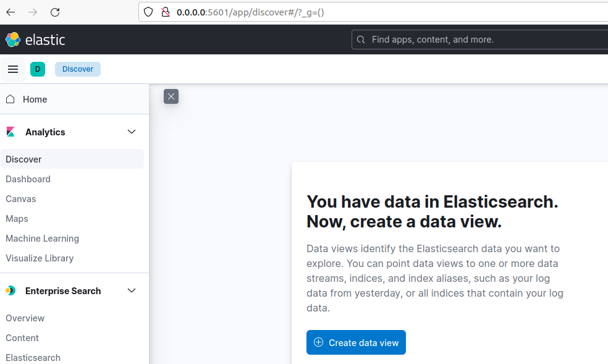The image size is (608, 364).
Task: Open Machine Learning in the sidebar
Action: pyautogui.click(x=42, y=239)
